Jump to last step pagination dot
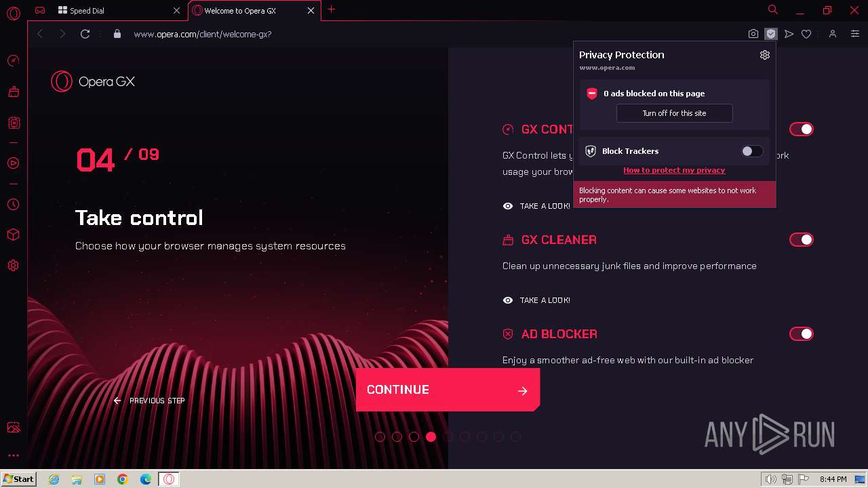The height and width of the screenshot is (488, 868). pos(515,436)
